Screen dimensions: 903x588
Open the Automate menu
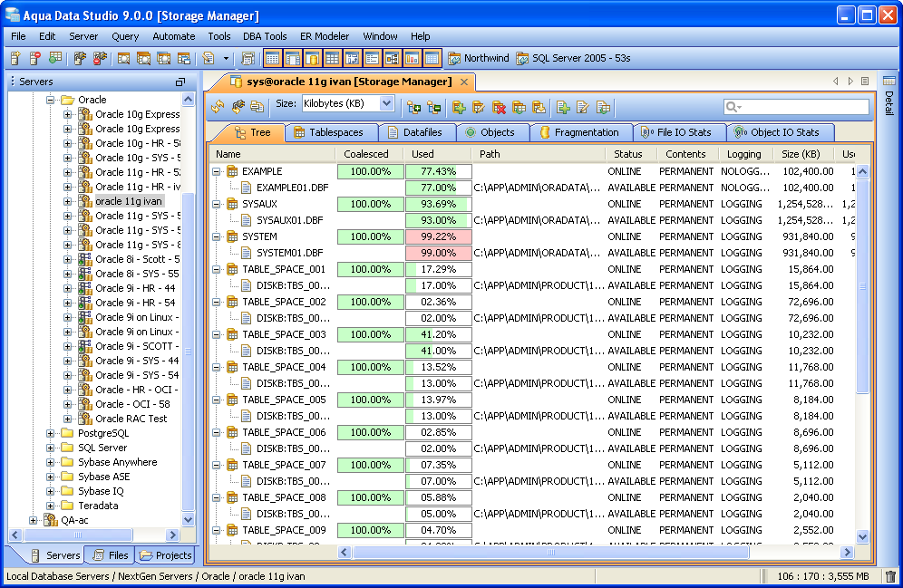pos(173,36)
